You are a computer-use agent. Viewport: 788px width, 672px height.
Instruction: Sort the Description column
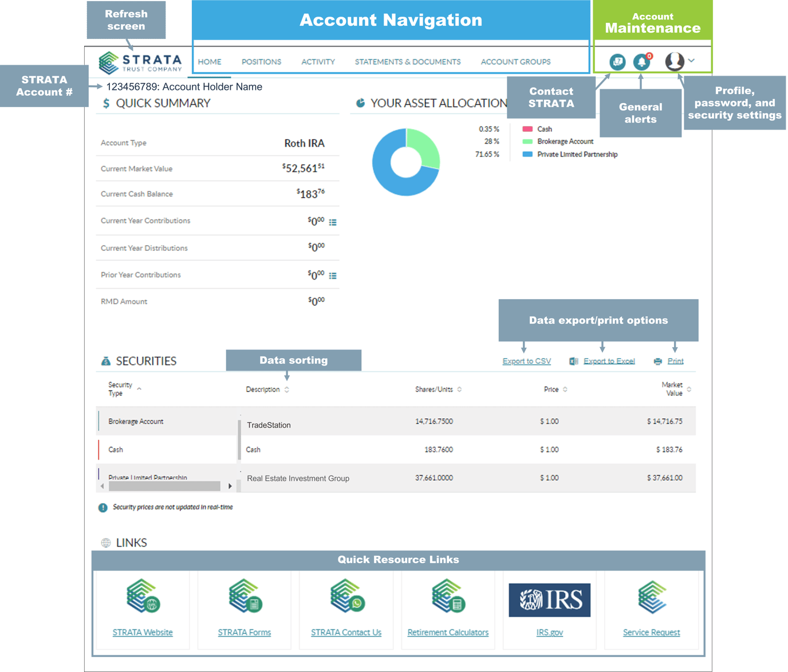[286, 389]
